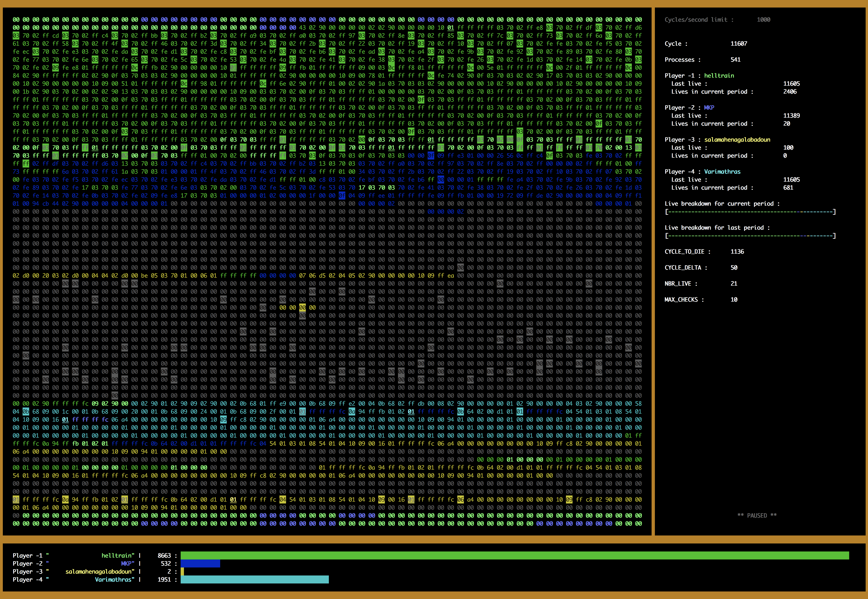The width and height of the screenshot is (868, 599).
Task: Click the current period live breakdown bar
Action: 750,212
